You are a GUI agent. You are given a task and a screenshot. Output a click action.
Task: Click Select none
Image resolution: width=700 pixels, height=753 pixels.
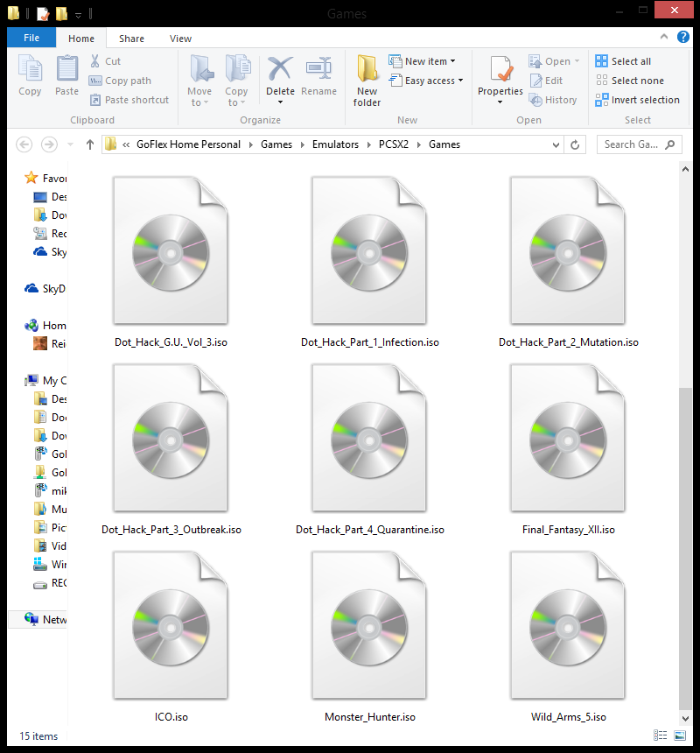click(630, 81)
